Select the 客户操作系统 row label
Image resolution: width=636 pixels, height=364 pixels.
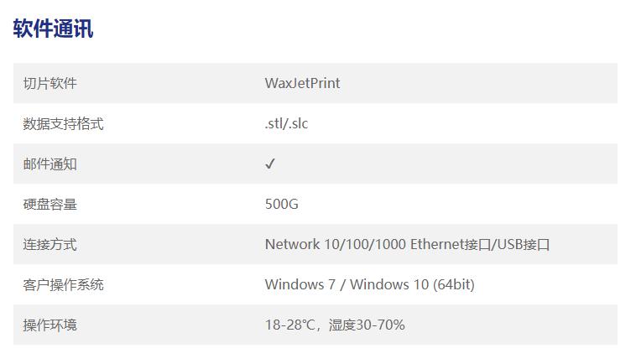63,284
